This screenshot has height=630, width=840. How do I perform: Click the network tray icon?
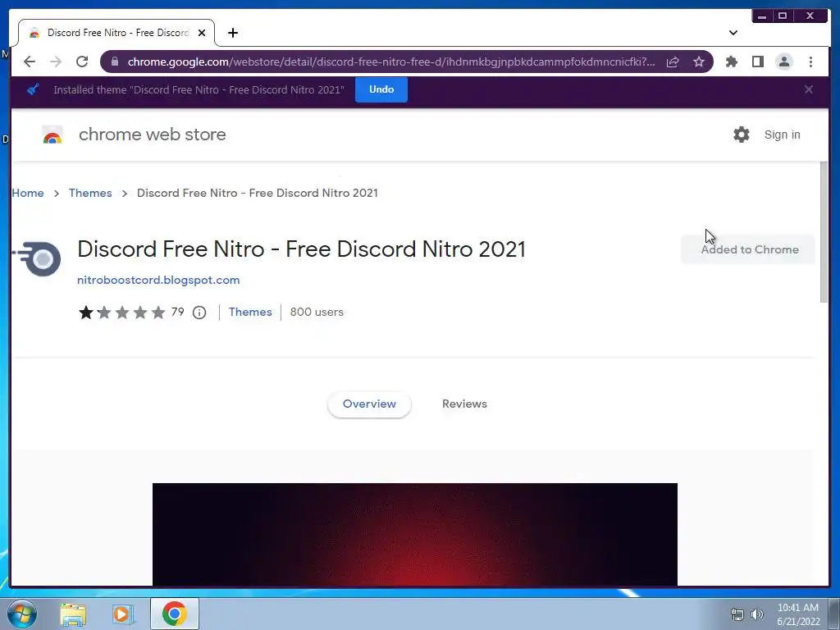[x=737, y=614]
